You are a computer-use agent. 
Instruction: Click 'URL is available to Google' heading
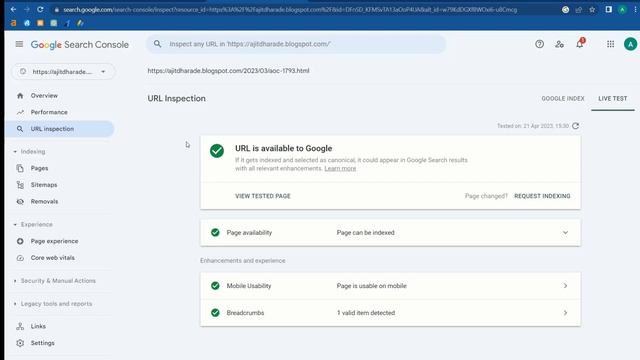[284, 149]
